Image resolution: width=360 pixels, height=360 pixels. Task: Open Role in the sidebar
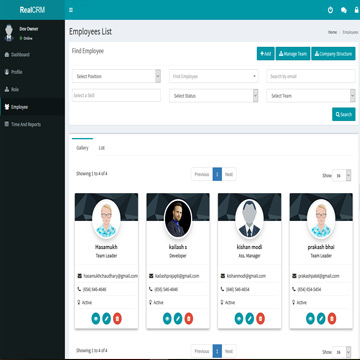tap(32, 89)
